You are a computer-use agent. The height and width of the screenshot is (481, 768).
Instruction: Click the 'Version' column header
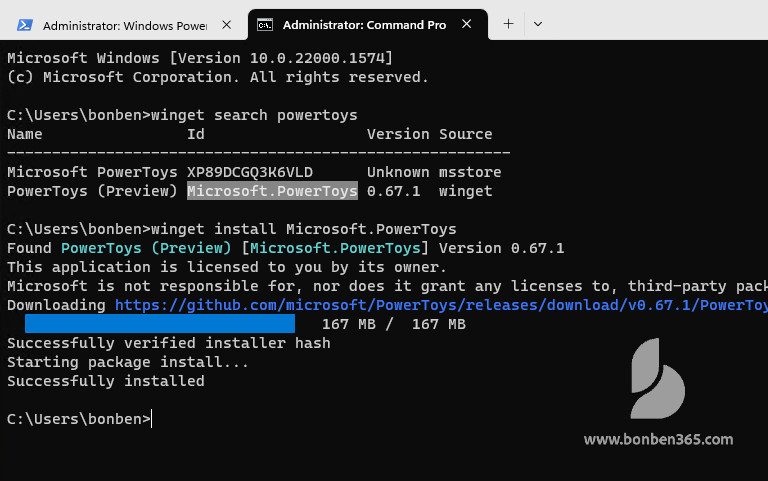click(398, 134)
